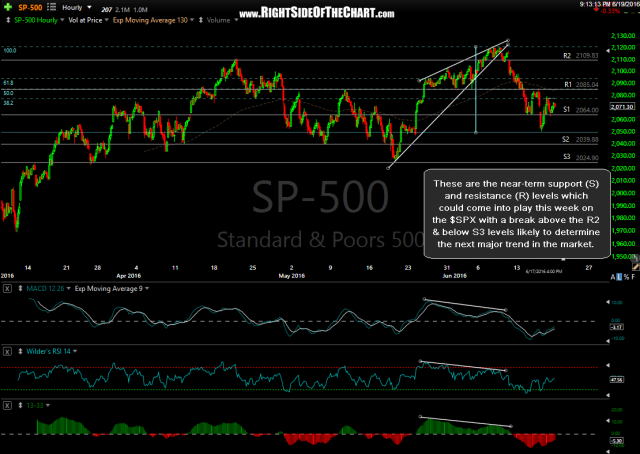640x454 pixels.
Task: Open Wilder's RSI 14 dropdown
Action: pos(75,351)
